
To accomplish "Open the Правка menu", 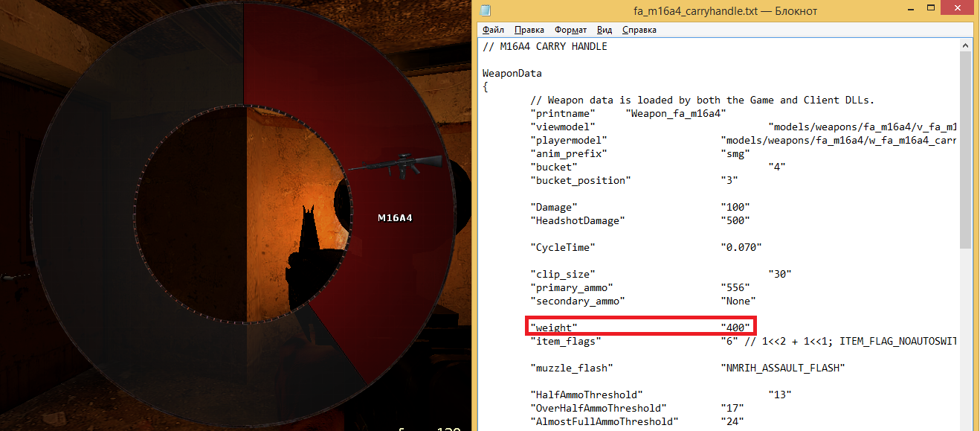I will [x=529, y=30].
